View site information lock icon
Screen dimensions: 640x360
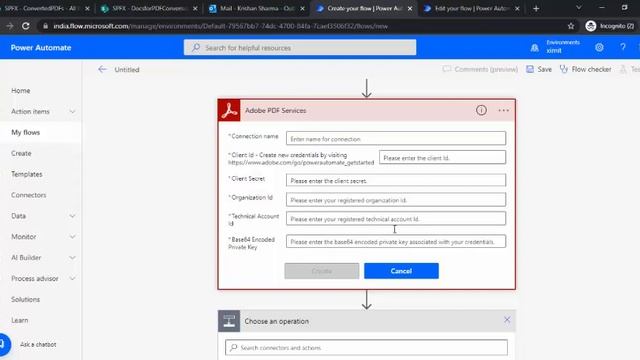coord(45,26)
